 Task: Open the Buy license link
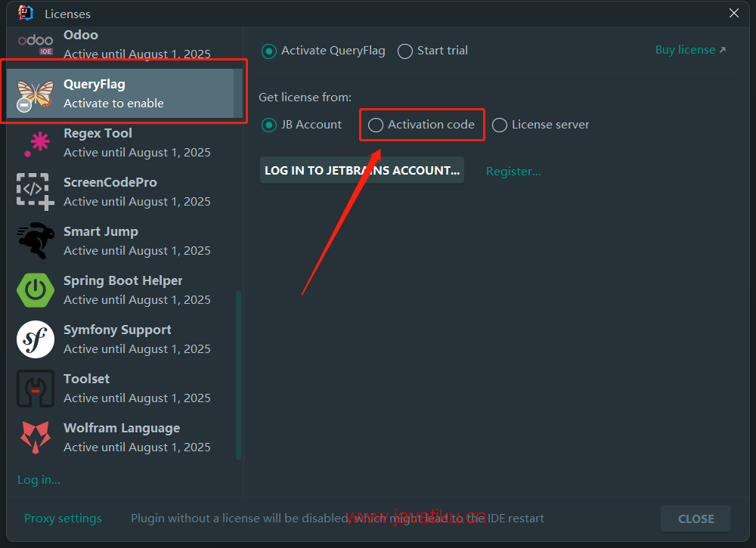pyautogui.click(x=690, y=50)
